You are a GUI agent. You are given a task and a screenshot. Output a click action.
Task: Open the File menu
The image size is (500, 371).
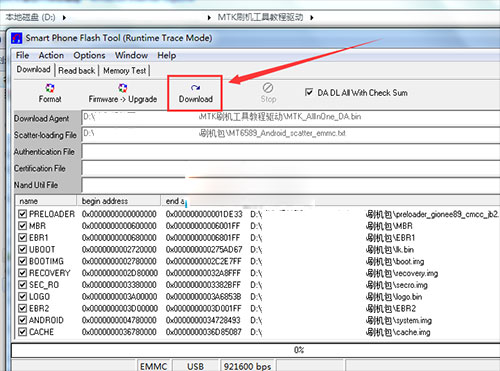point(22,55)
